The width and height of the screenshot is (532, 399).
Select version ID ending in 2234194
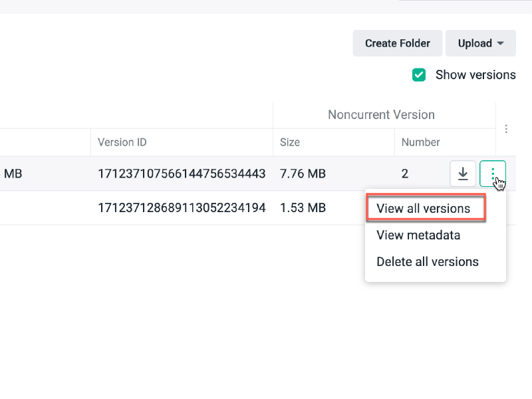(182, 208)
